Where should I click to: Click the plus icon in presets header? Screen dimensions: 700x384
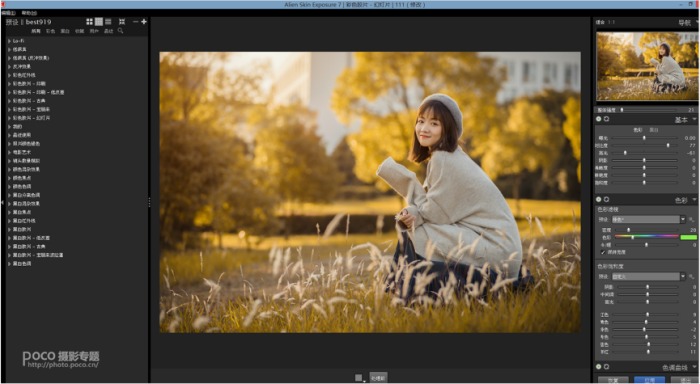tap(144, 21)
